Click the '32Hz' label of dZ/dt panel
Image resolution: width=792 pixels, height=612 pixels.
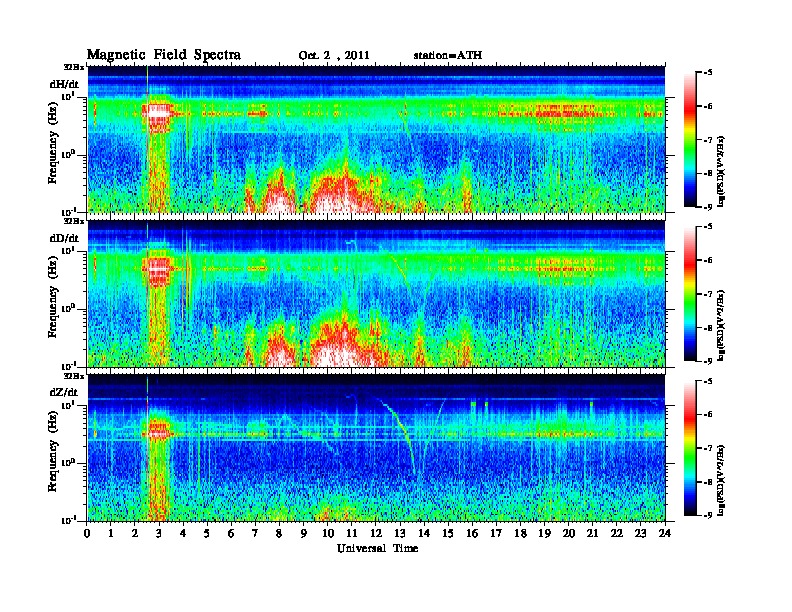[74, 375]
